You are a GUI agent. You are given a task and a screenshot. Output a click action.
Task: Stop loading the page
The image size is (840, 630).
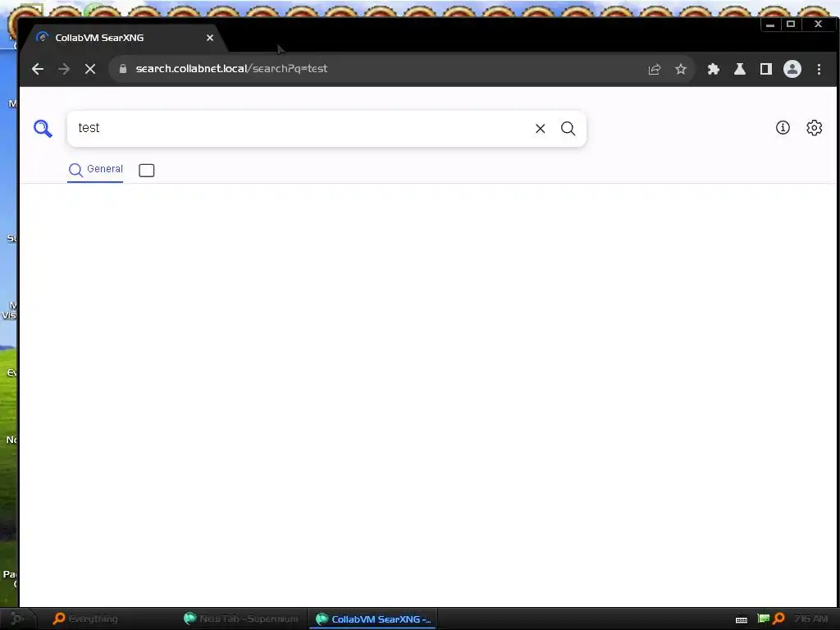click(x=90, y=69)
